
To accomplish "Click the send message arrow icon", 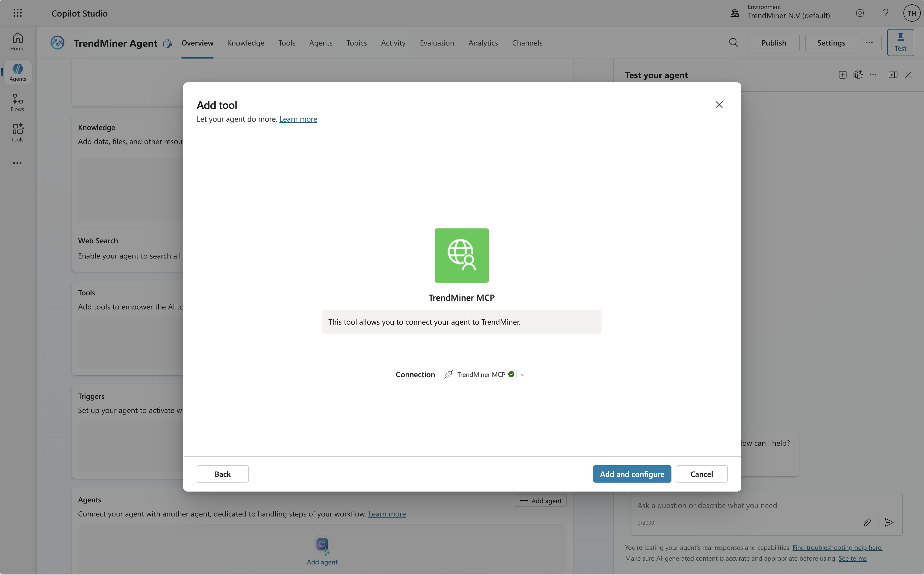I will 889,522.
